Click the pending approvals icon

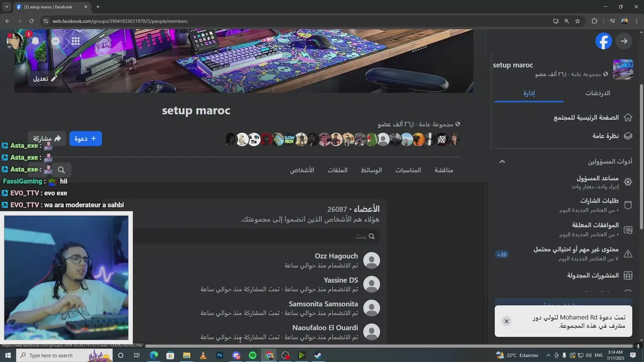pyautogui.click(x=628, y=230)
